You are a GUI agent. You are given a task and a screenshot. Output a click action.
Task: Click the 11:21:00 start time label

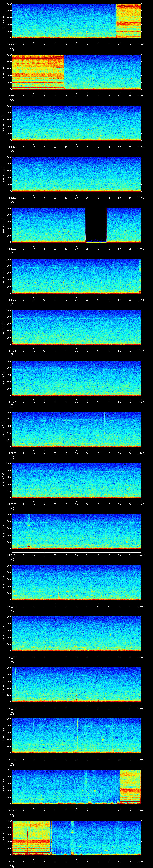[12, 402]
